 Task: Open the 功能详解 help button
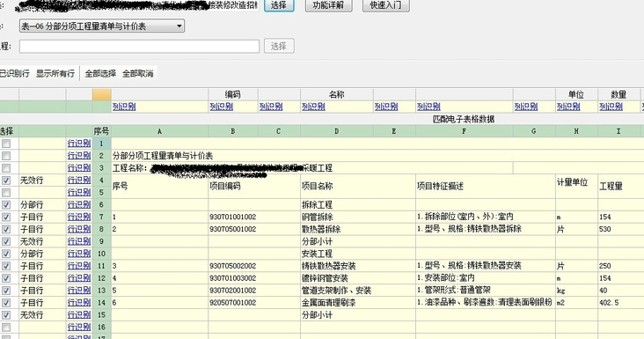328,5
